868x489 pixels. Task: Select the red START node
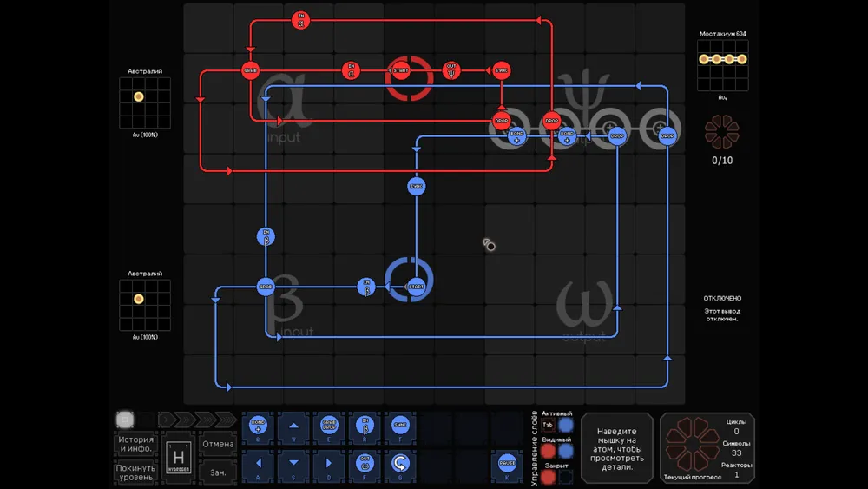coord(401,70)
